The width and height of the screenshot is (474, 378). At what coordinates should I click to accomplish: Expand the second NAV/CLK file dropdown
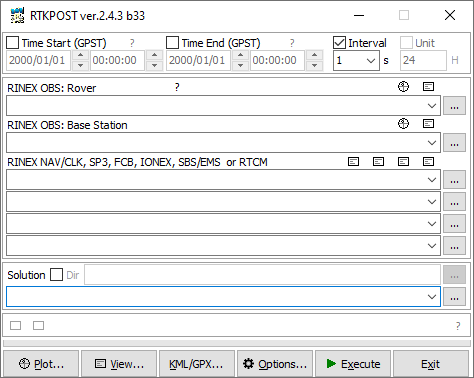click(432, 202)
